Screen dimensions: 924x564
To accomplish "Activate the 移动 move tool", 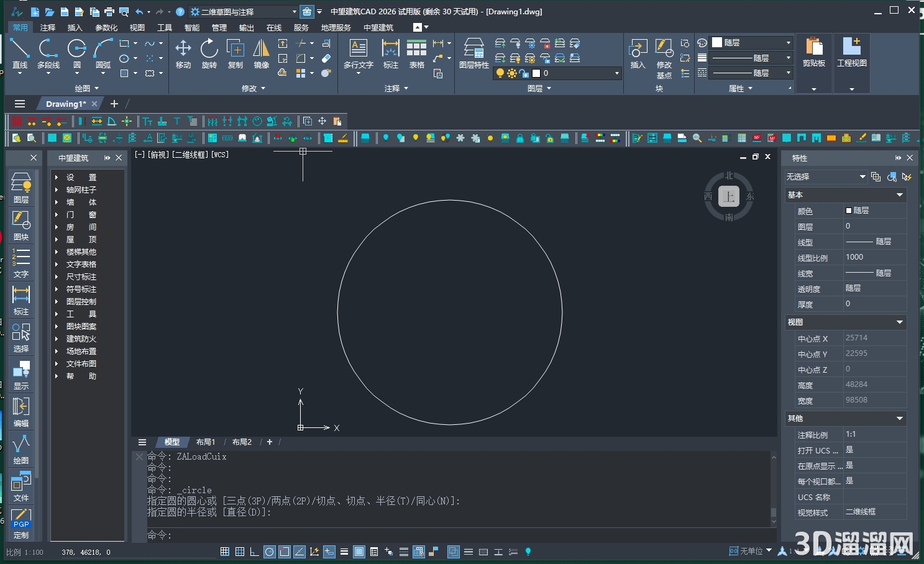I will pyautogui.click(x=183, y=53).
